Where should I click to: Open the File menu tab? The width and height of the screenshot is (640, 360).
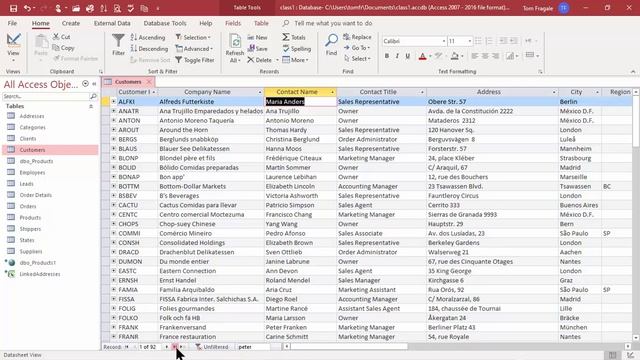click(x=13, y=23)
